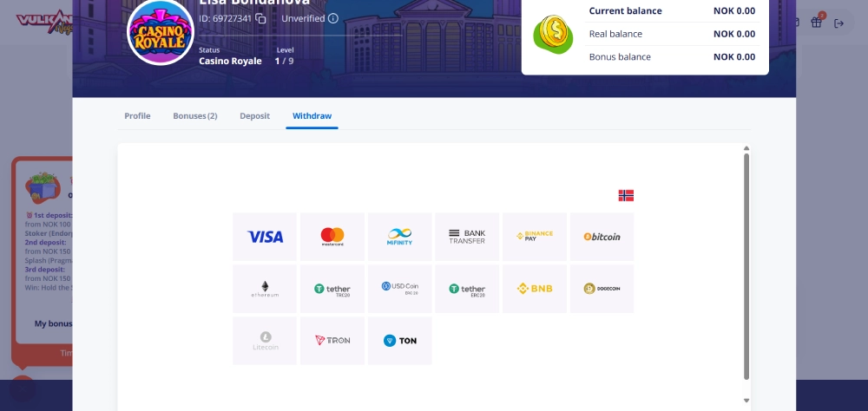Select the Bank Transfer withdrawal option
This screenshot has height=411, width=868.
click(467, 237)
